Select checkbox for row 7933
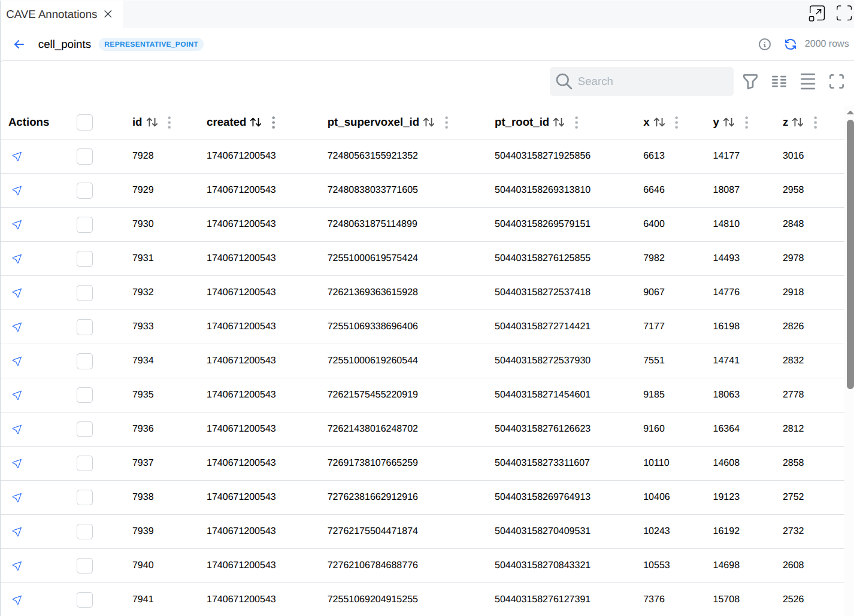The width and height of the screenshot is (854, 616). click(x=84, y=327)
